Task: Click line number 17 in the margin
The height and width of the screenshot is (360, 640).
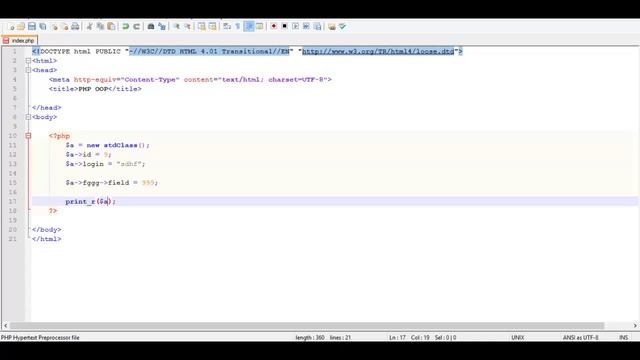Action: (12, 202)
